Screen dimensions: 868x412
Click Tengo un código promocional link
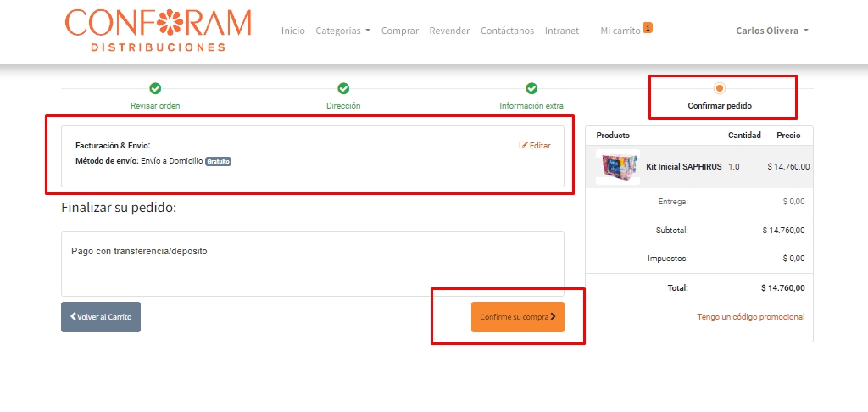coord(750,317)
